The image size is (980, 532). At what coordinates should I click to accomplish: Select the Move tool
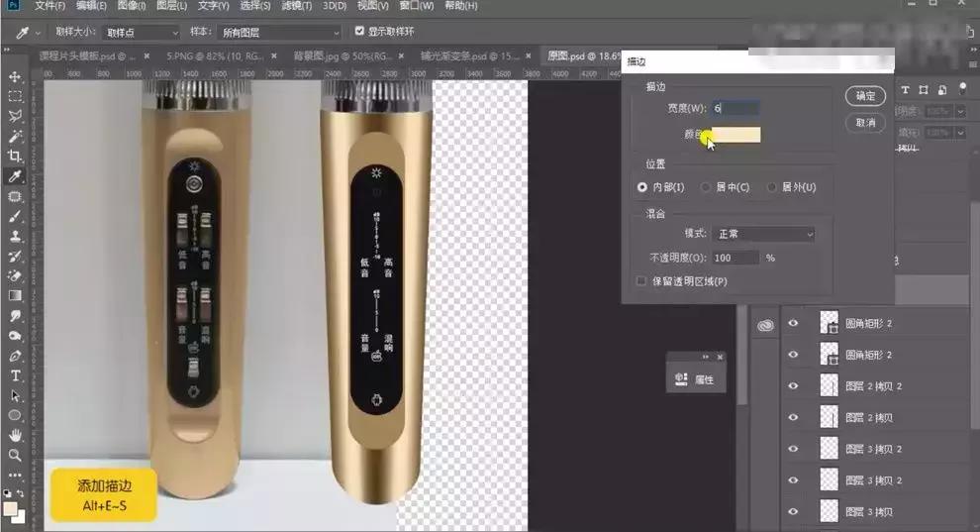(15, 76)
